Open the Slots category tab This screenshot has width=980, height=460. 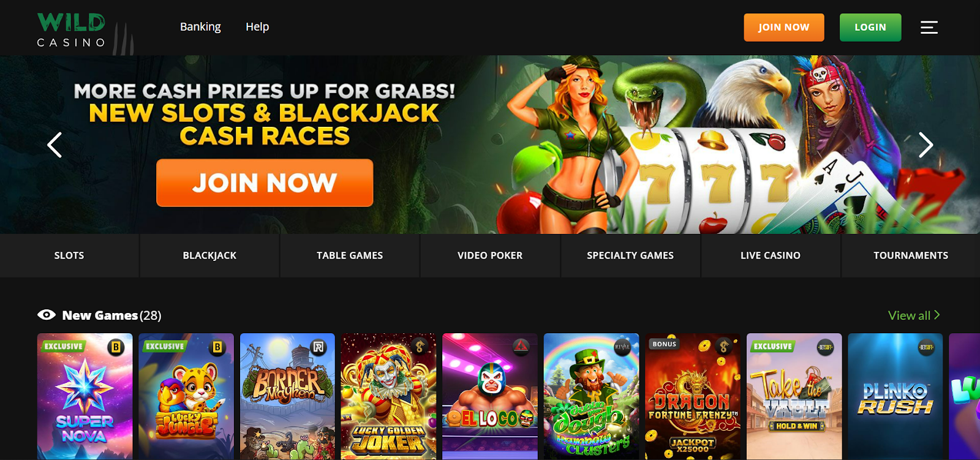(x=69, y=255)
